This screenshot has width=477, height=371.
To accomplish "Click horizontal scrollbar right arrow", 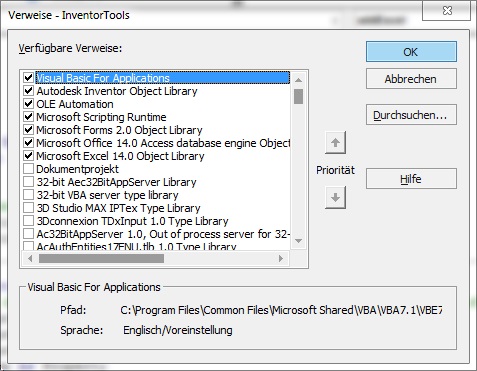I will 281,258.
